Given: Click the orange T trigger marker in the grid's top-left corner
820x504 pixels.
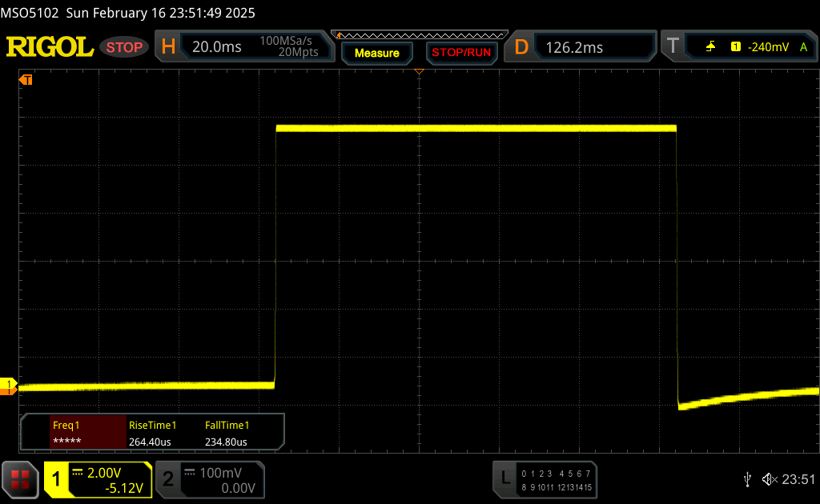Looking at the screenshot, I should 26,79.
